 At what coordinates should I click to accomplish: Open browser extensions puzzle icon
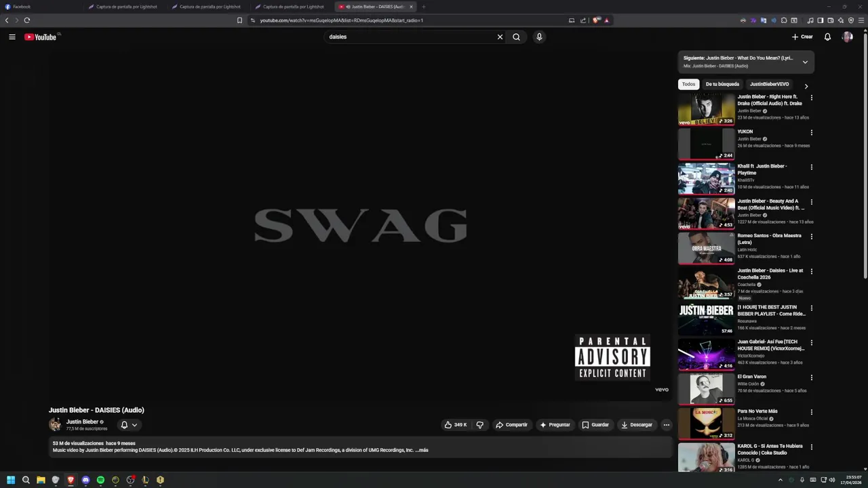(x=784, y=20)
